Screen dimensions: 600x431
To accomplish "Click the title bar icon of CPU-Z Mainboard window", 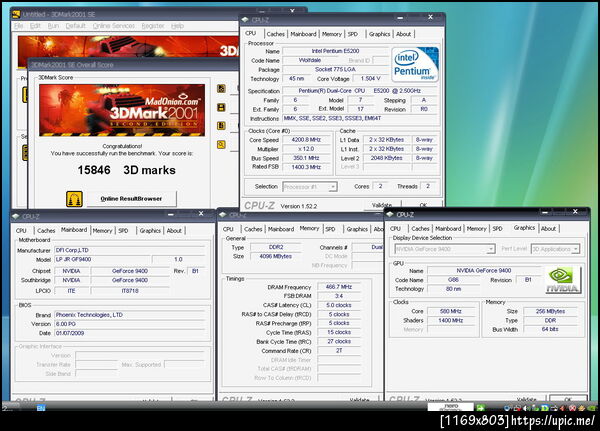I will 16,216.
